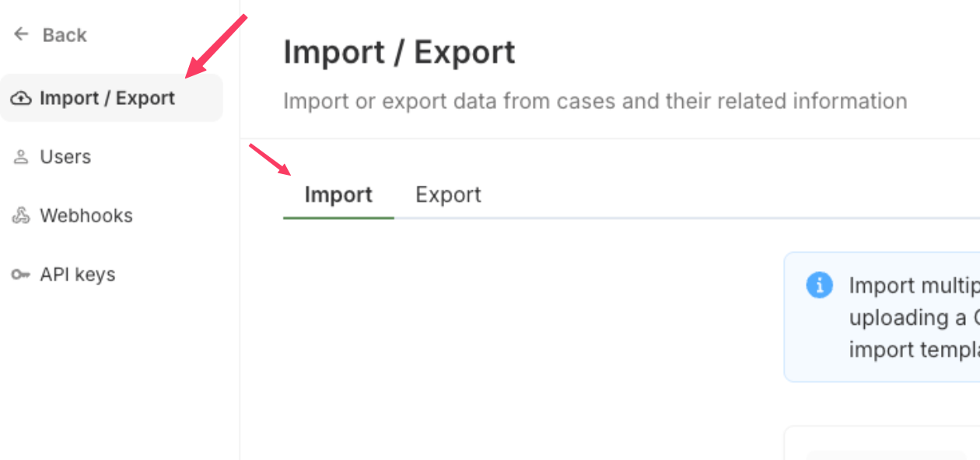This screenshot has width=980, height=460.
Task: Click the API keys key icon
Action: (x=21, y=275)
